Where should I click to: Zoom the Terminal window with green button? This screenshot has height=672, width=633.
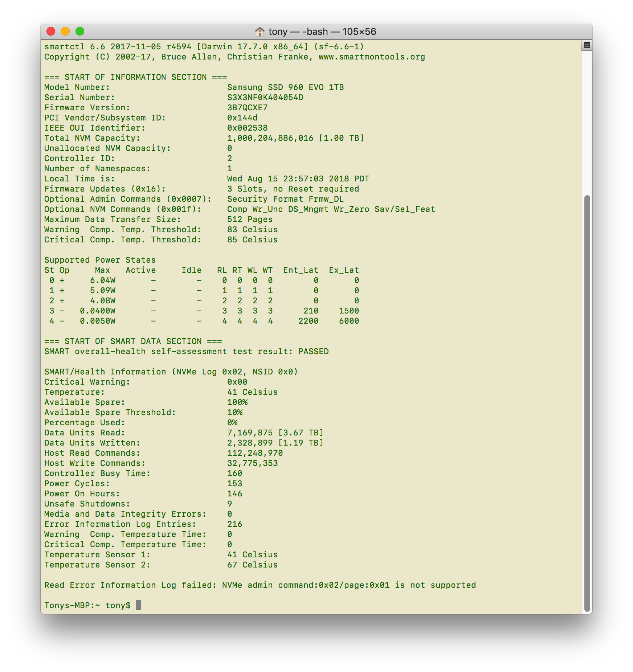80,32
